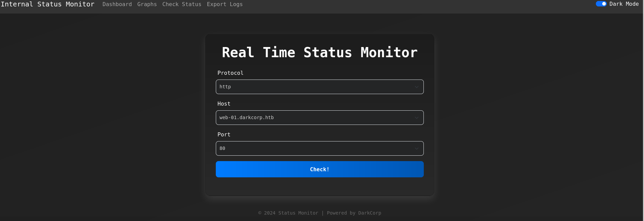Click the 'Dark Mode' label text
The width and height of the screenshot is (644, 221).
click(x=624, y=4)
